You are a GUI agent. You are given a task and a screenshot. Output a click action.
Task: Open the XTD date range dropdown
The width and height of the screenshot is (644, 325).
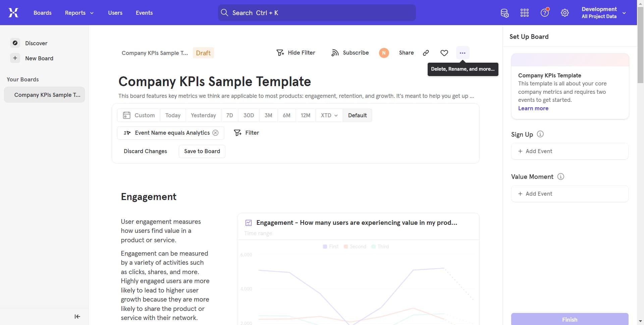coord(329,115)
